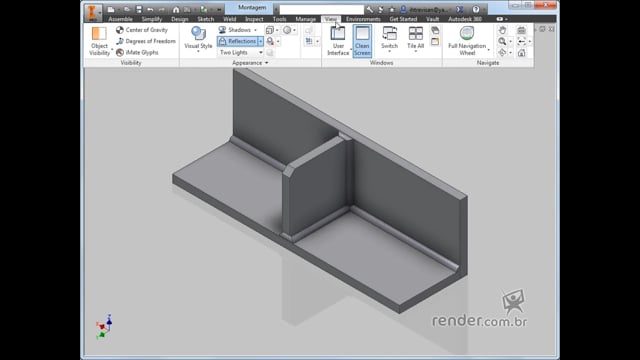640x360 pixels.
Task: Click the welded bracket model in the viewport
Action: pos(320,192)
